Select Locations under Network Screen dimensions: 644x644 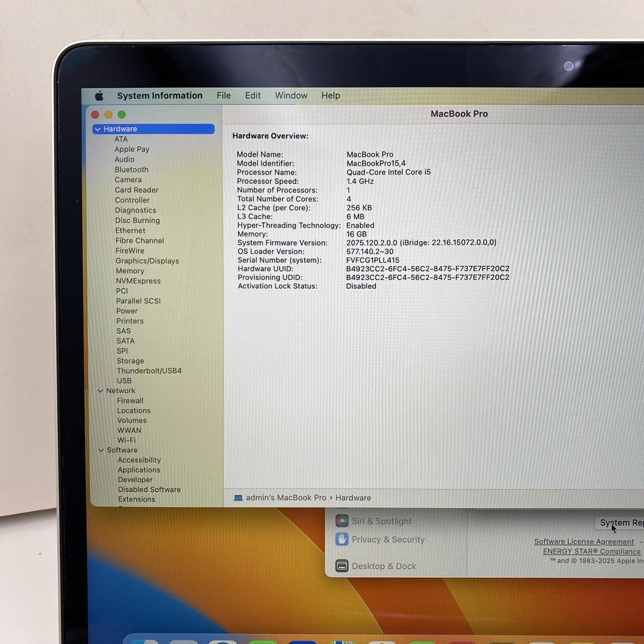(134, 411)
